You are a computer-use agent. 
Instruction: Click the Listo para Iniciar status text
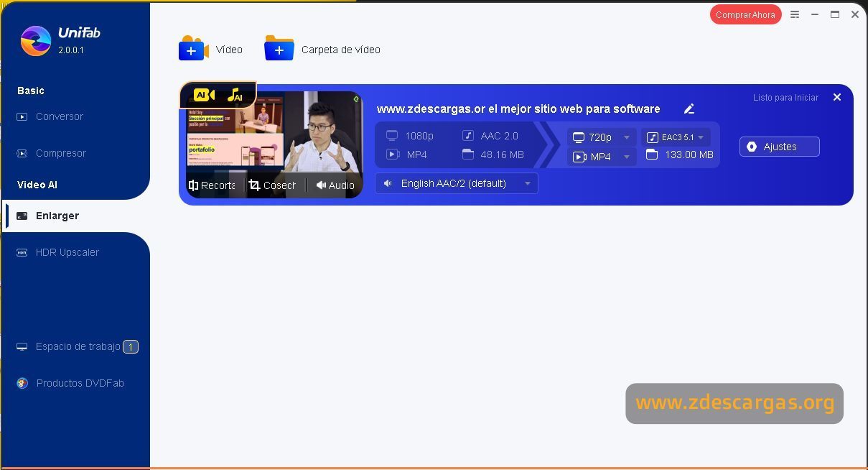click(785, 98)
